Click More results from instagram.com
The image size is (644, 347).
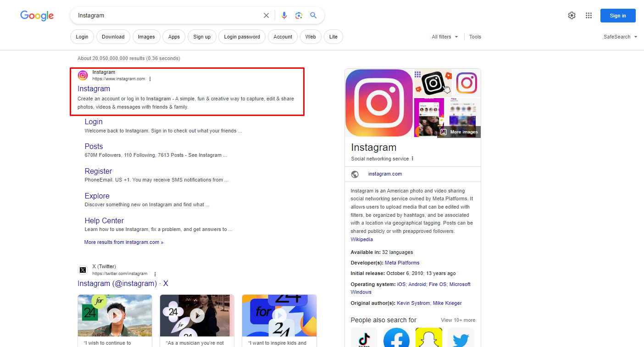(124, 242)
